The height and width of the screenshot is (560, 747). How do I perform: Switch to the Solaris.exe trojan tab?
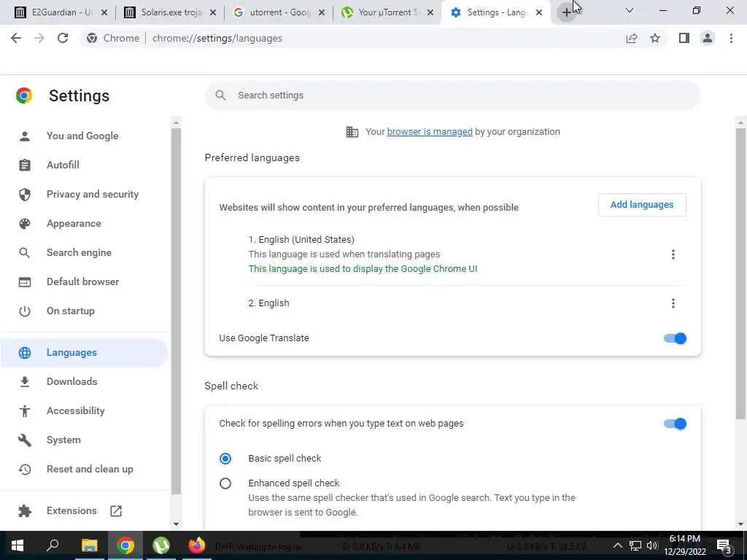point(169,12)
